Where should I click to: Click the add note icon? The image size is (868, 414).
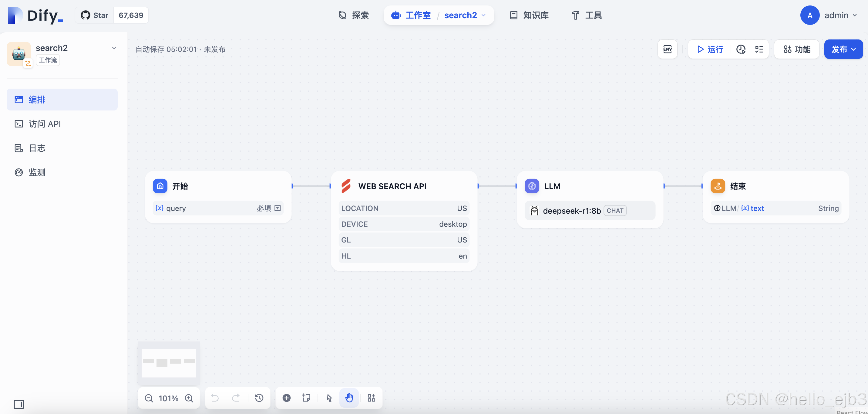pyautogui.click(x=306, y=398)
